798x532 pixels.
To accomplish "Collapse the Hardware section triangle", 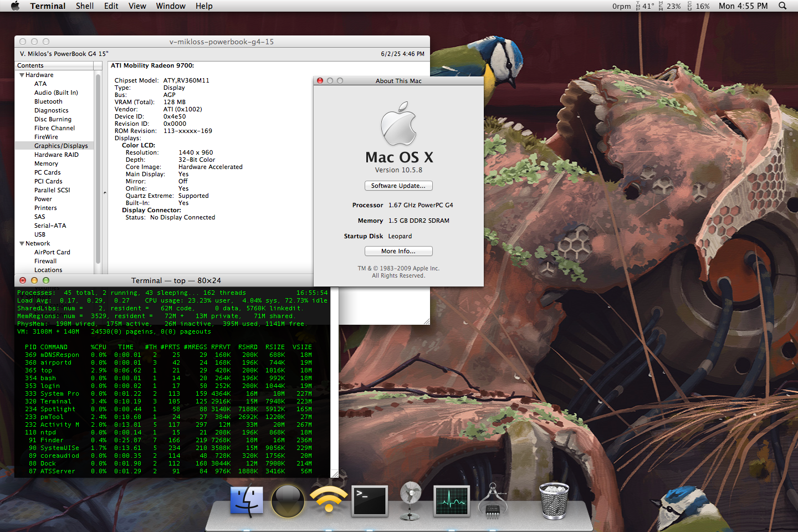I will click(22, 75).
